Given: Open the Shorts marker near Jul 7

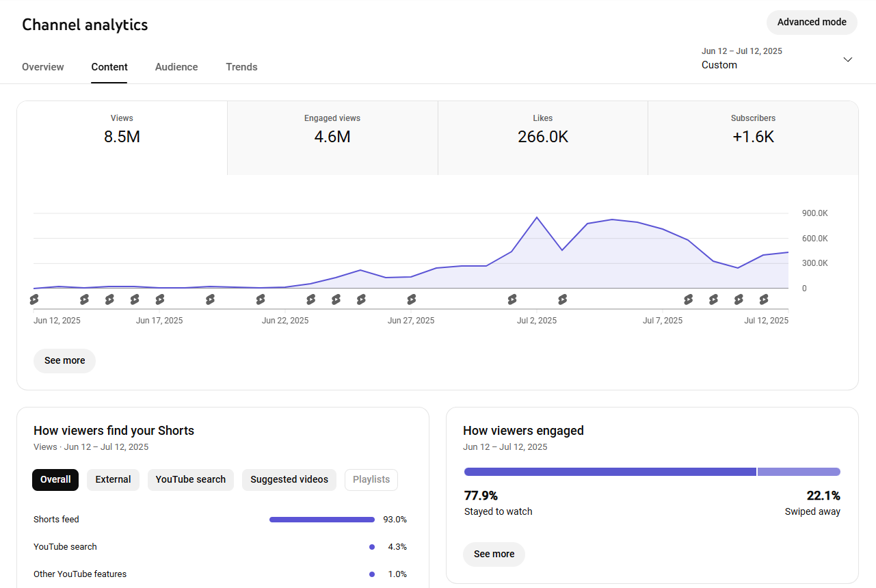Looking at the screenshot, I should [x=688, y=299].
